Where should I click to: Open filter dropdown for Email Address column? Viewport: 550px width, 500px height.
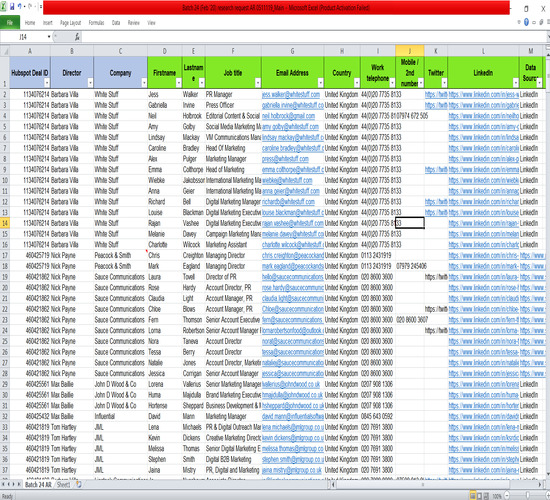[320, 83]
